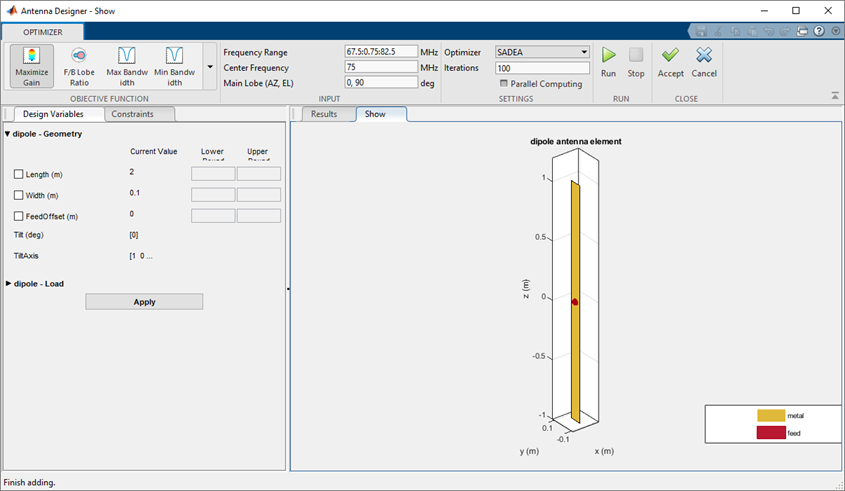Click the 'Finish adding.' status bar text
This screenshot has height=491, width=845.
click(30, 482)
